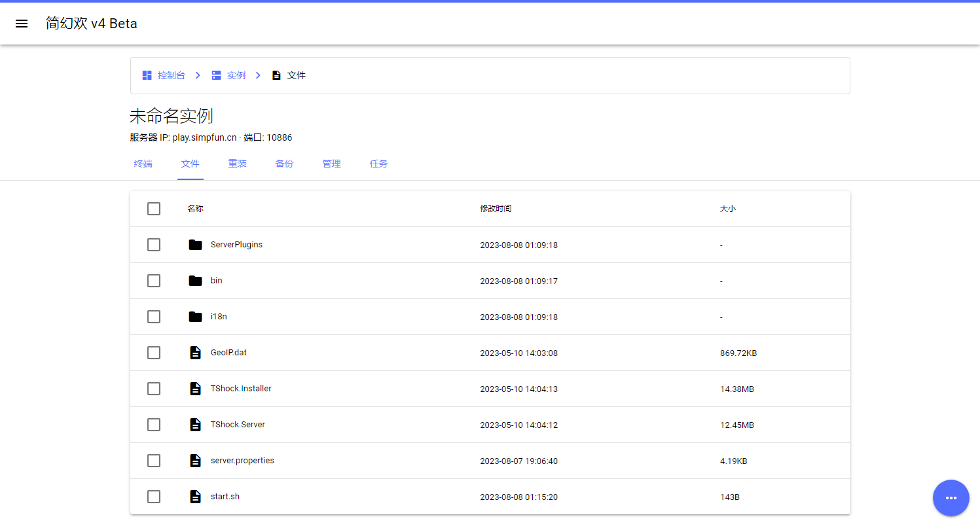Click the dashboard icon in breadcrumb
The height and width of the screenshot is (532, 980).
click(x=147, y=75)
